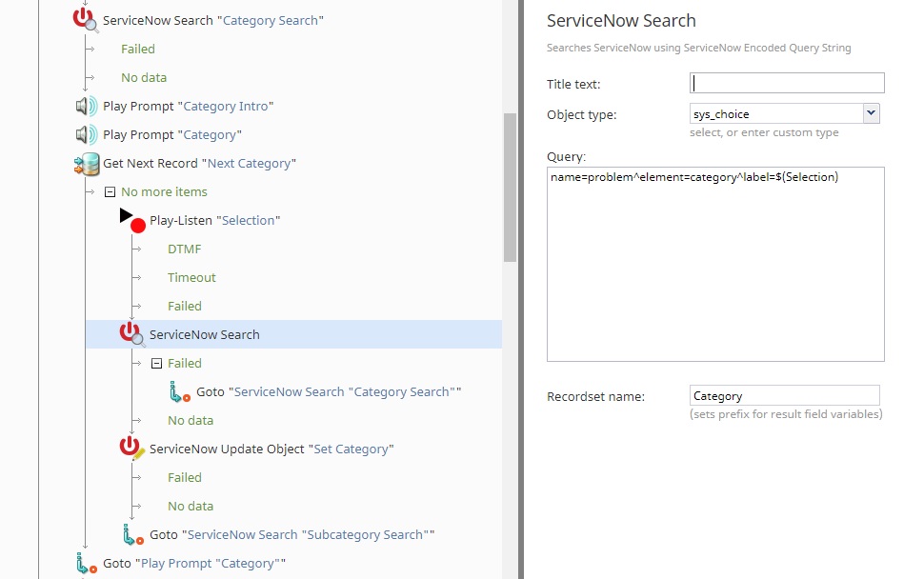
Task: Click the Play-Listen "Selection" red circle icon
Action: point(137,225)
